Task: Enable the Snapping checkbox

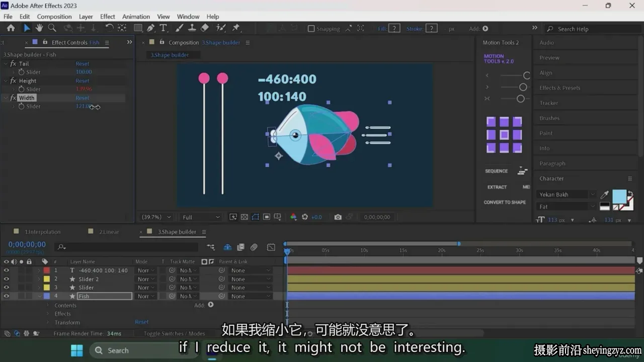Action: tap(311, 29)
